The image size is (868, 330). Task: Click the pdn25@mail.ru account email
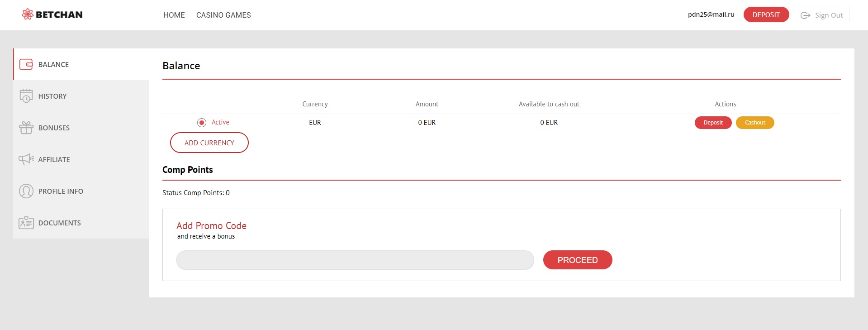pyautogui.click(x=711, y=14)
